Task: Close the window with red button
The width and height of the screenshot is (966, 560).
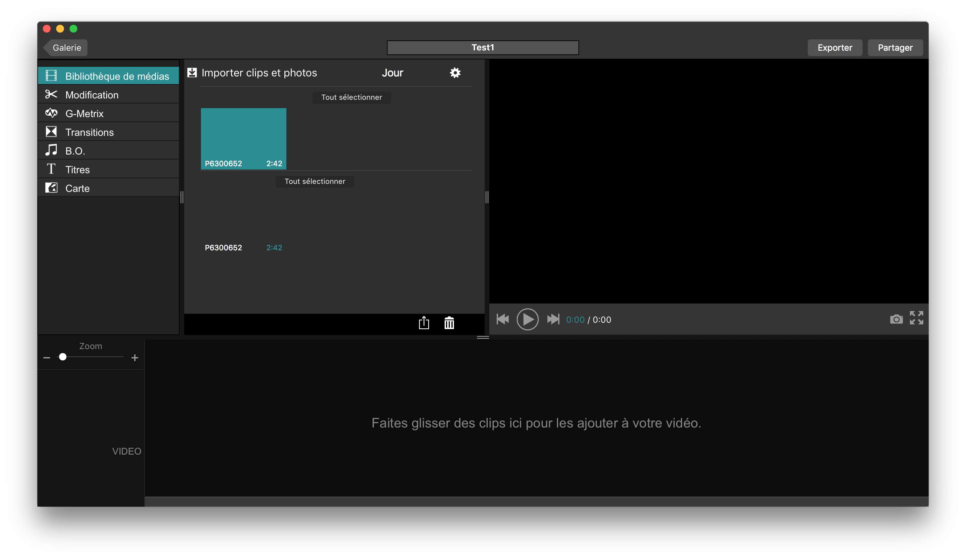Action: [47, 29]
